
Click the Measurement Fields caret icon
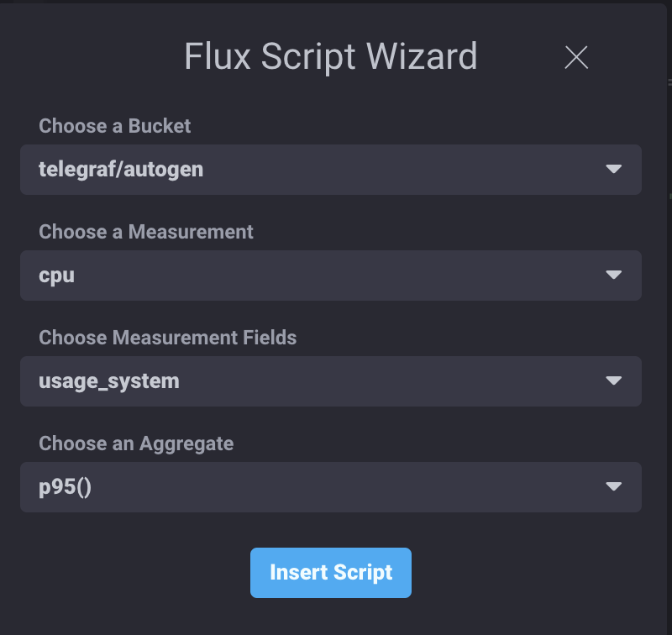[613, 381]
